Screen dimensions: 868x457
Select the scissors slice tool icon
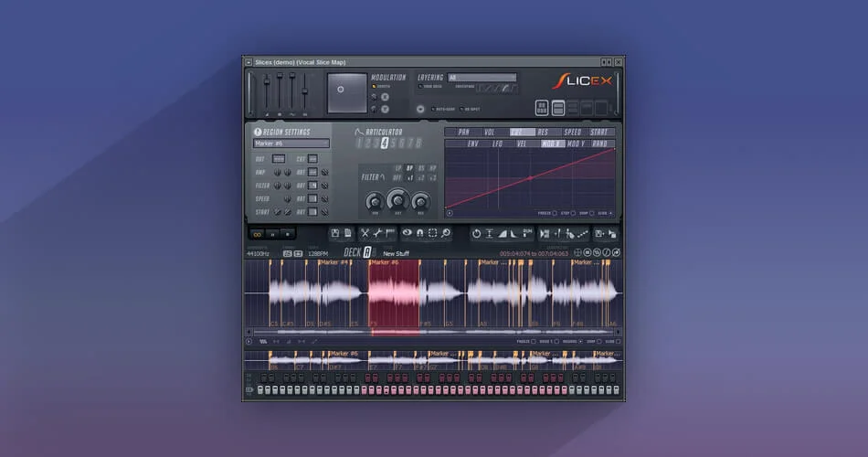pos(365,234)
